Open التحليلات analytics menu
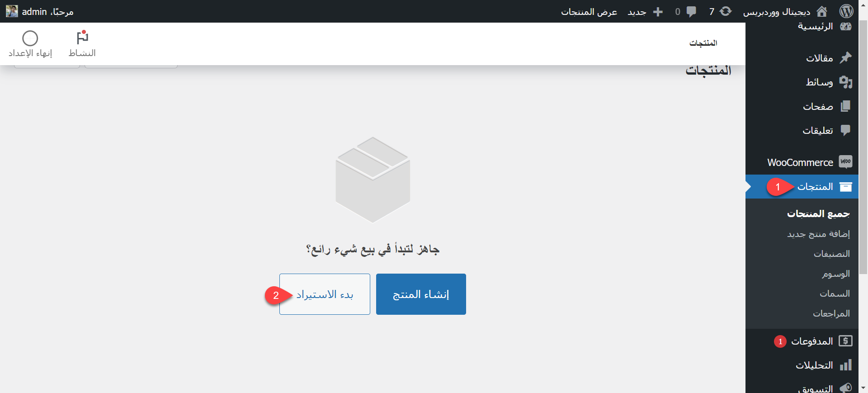The image size is (868, 393). 814,365
